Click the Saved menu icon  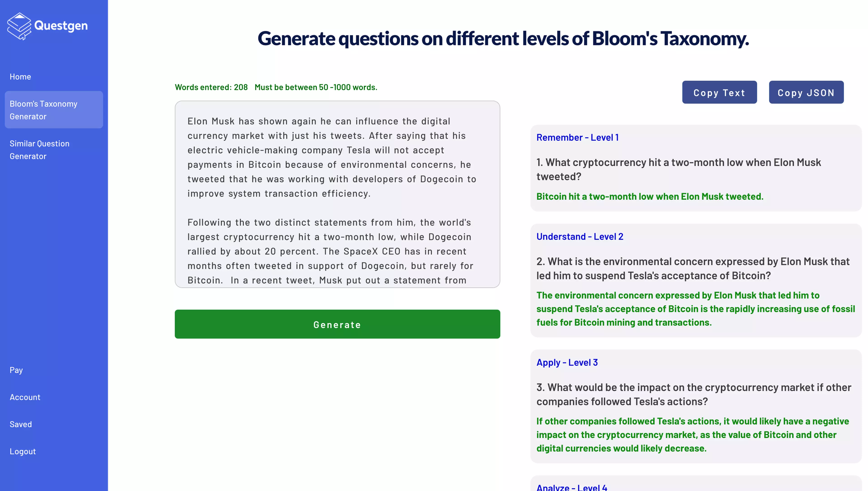point(21,424)
